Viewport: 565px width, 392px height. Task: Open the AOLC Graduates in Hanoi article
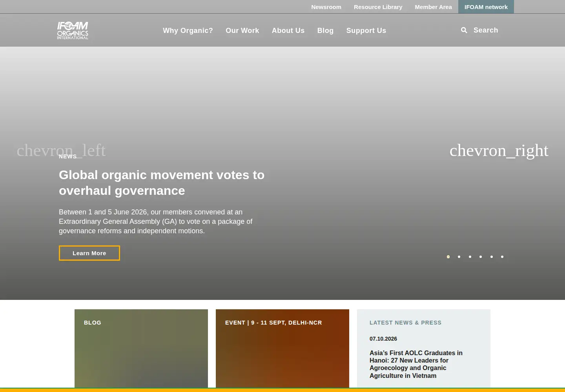click(x=416, y=364)
